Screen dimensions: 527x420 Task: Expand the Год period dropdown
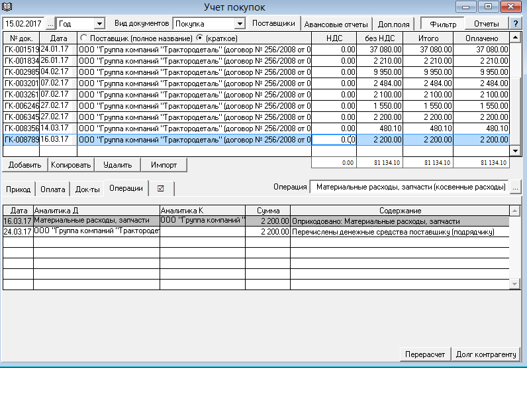pos(99,23)
